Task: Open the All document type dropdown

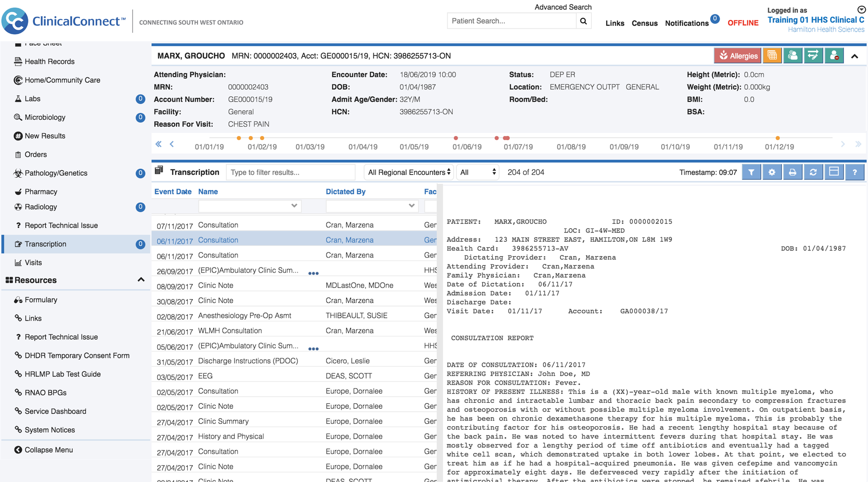Action: (x=478, y=172)
